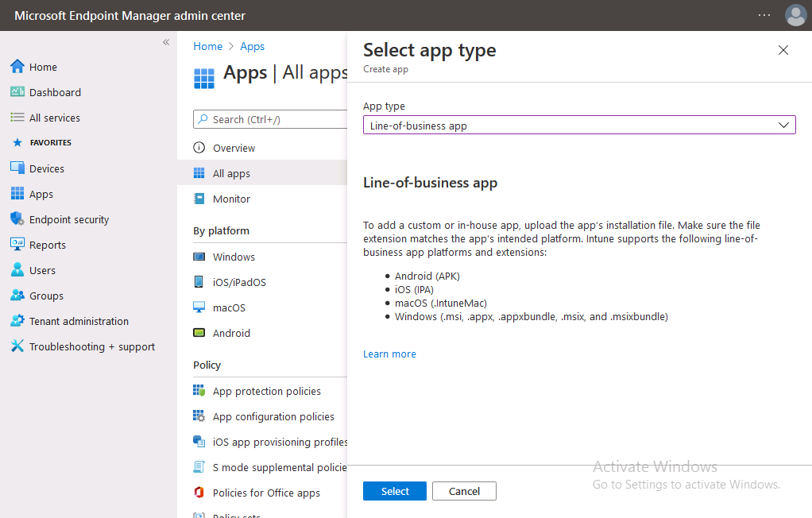Click the Dashboard chart icon
812x518 pixels.
[17, 91]
